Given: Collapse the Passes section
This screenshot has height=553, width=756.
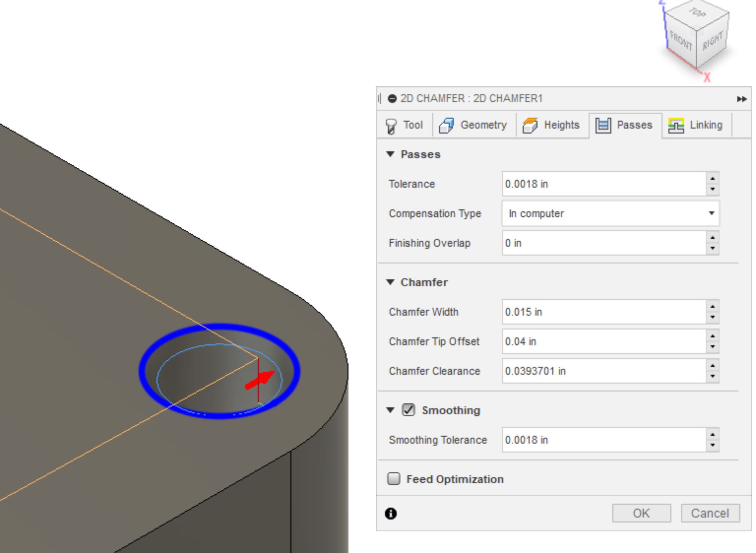Looking at the screenshot, I should (390, 154).
